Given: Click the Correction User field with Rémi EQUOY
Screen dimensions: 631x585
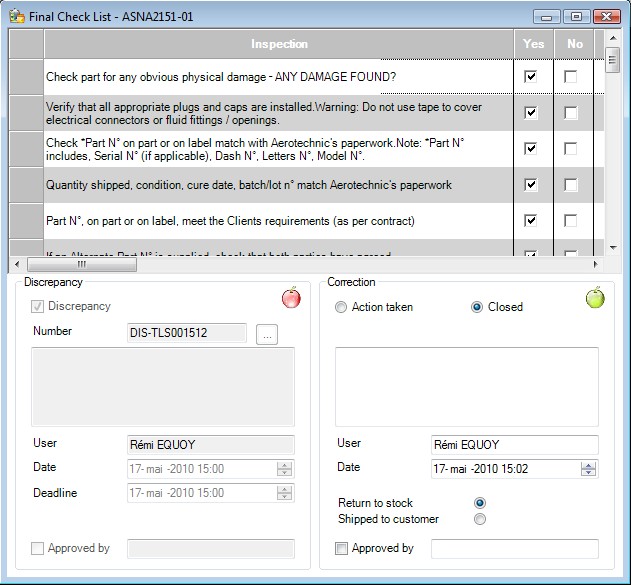Looking at the screenshot, I should coord(514,445).
